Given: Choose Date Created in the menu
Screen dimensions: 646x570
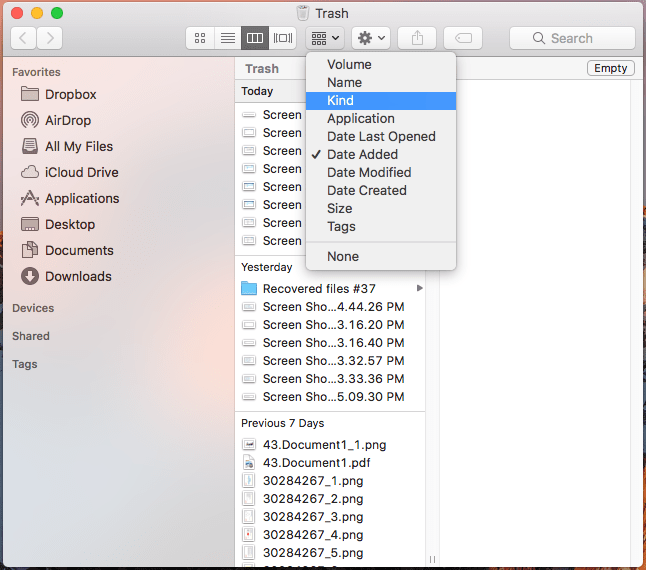Looking at the screenshot, I should click(x=381, y=190).
